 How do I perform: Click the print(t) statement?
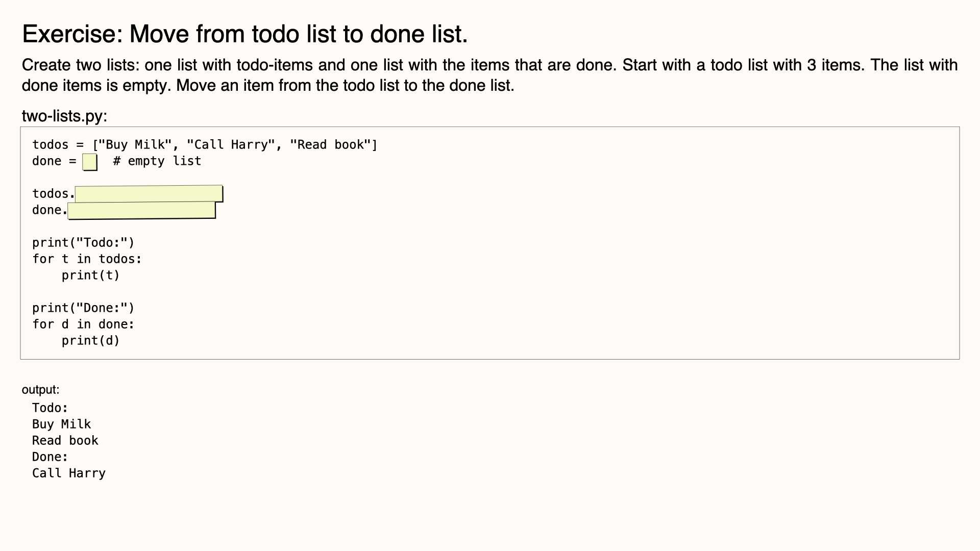[90, 275]
